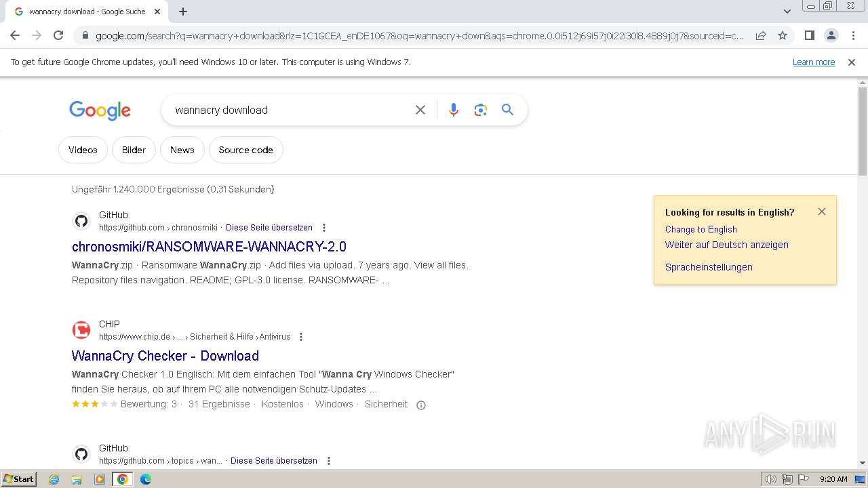The image size is (868, 488).
Task: Open WannaCry Checker - Download result
Action: [x=165, y=356]
